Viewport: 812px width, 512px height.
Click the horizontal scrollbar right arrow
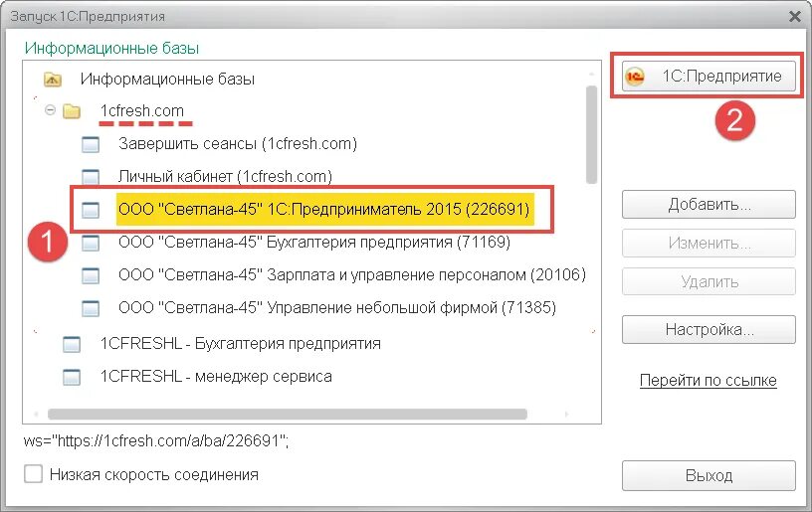click(x=566, y=415)
